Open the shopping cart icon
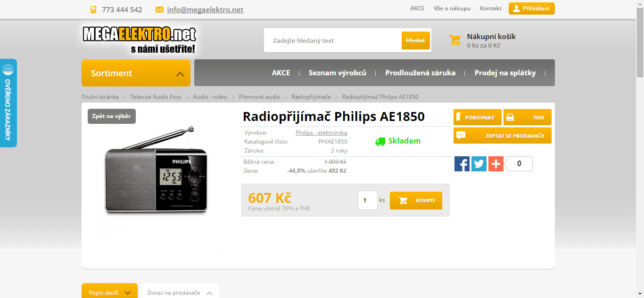Image resolution: width=644 pixels, height=298 pixels. (x=455, y=40)
